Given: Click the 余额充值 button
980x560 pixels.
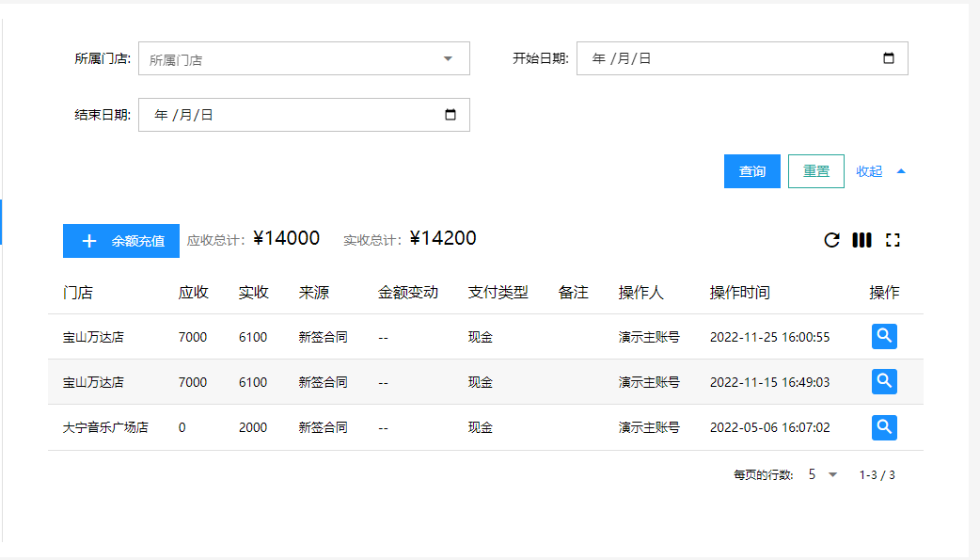Looking at the screenshot, I should coord(121,241).
